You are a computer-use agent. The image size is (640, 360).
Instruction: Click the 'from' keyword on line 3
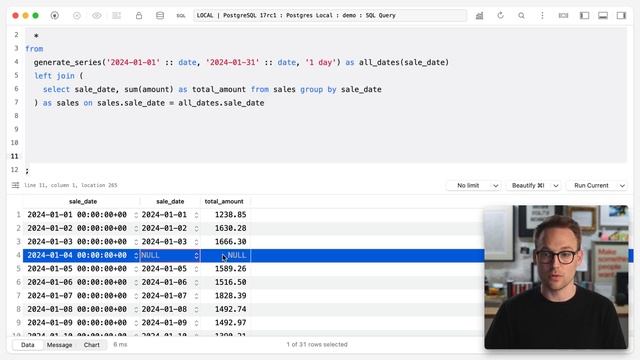tap(34, 49)
